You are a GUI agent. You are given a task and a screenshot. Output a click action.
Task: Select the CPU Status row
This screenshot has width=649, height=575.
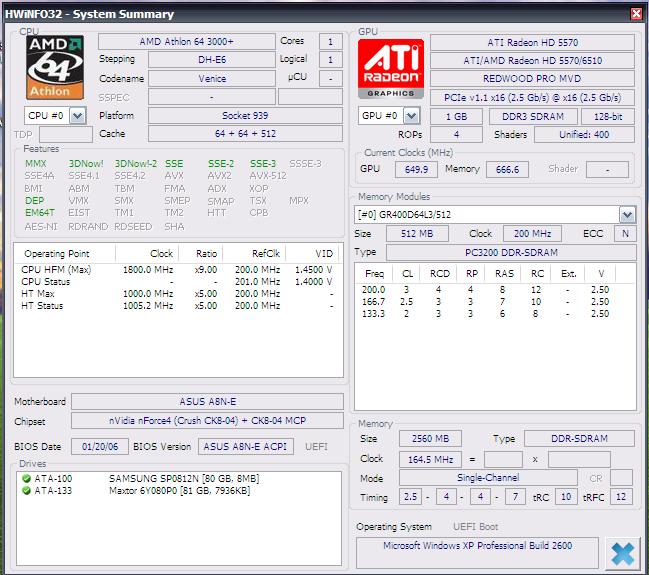[178, 281]
